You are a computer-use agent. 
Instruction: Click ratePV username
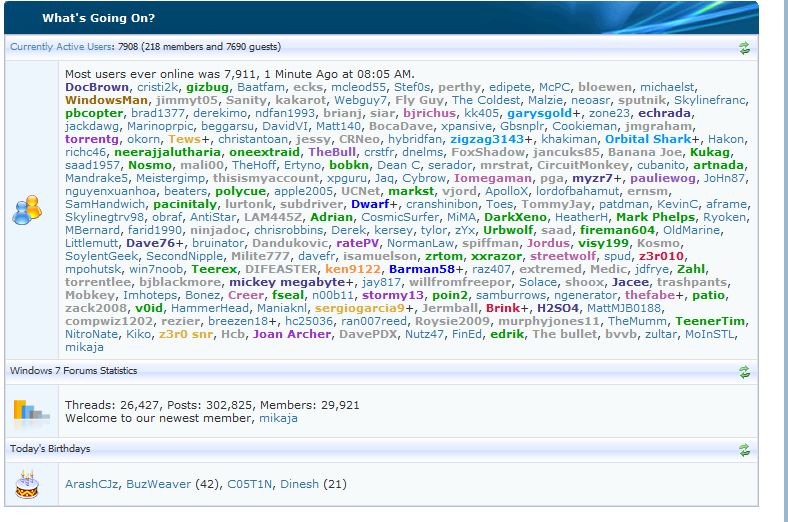(x=357, y=243)
